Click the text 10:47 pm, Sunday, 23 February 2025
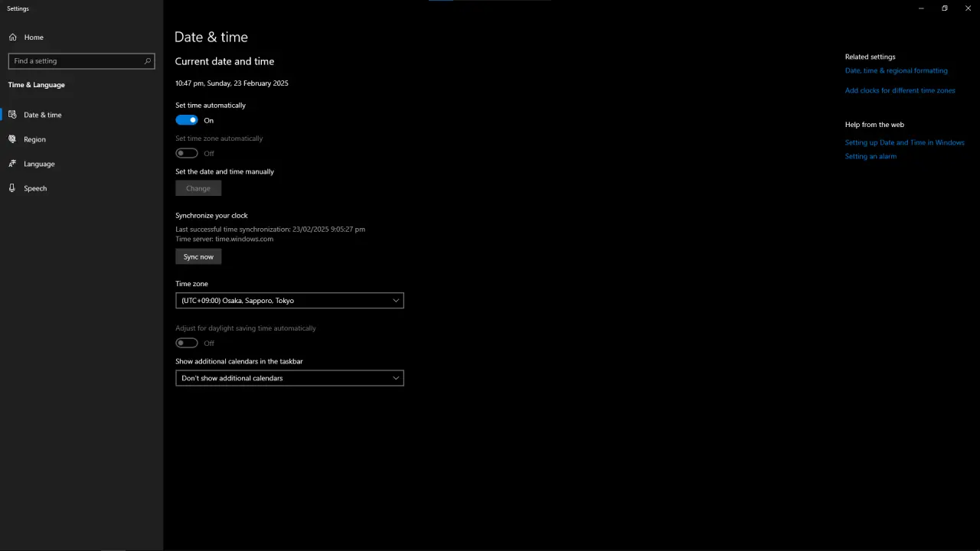The width and height of the screenshot is (980, 551). point(232,83)
